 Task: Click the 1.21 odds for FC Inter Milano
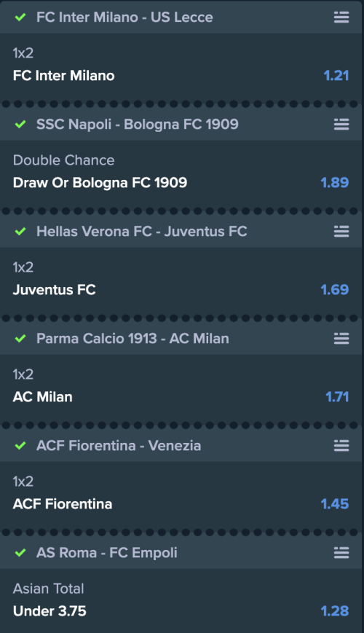[x=336, y=76]
